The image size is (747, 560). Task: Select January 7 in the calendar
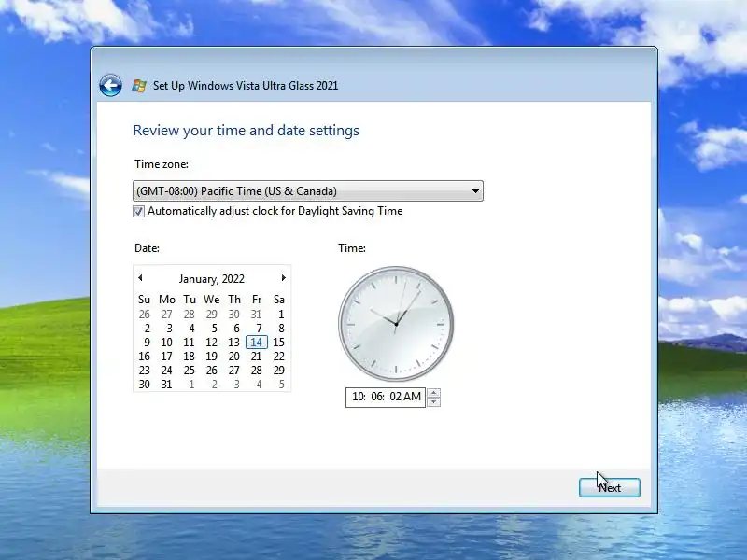[x=259, y=329]
